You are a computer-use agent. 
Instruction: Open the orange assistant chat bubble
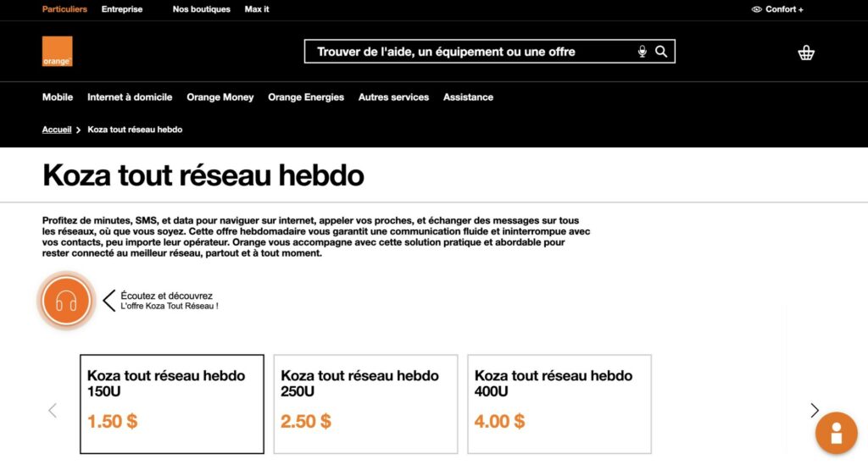(x=836, y=433)
